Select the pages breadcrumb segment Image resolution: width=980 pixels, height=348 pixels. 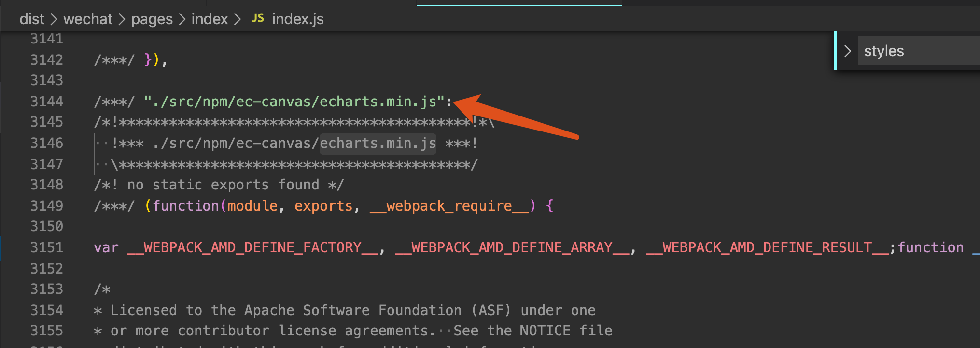click(152, 19)
